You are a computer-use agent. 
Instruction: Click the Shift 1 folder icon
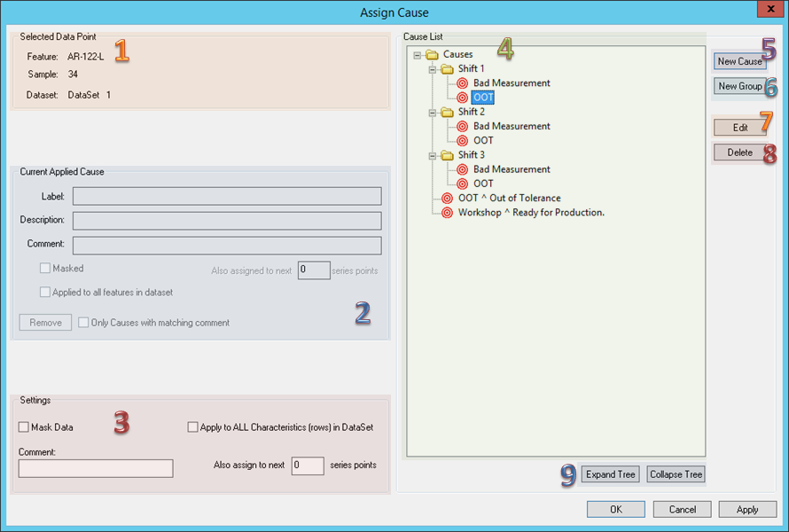coord(447,69)
